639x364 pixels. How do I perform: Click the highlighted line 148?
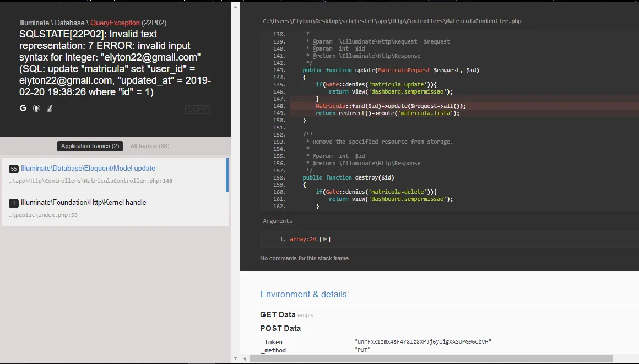pyautogui.click(x=386, y=105)
